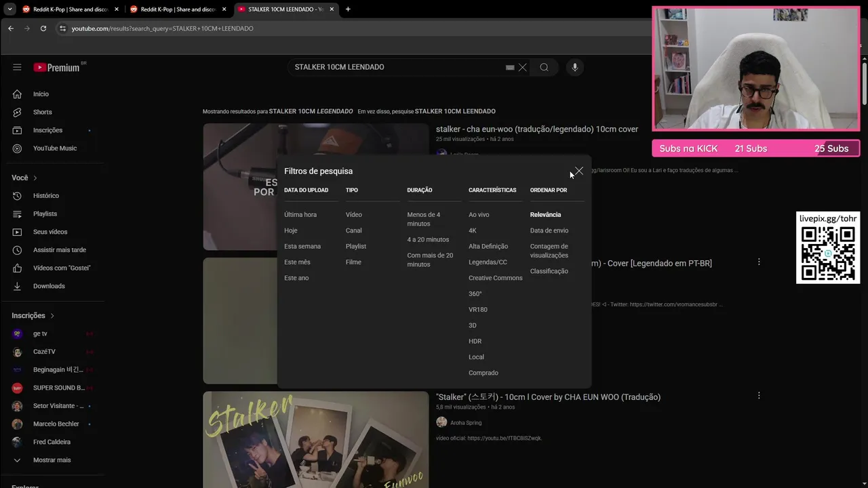Select type filter Vídeo
Viewport: 868px width, 488px height.
pos(354,215)
